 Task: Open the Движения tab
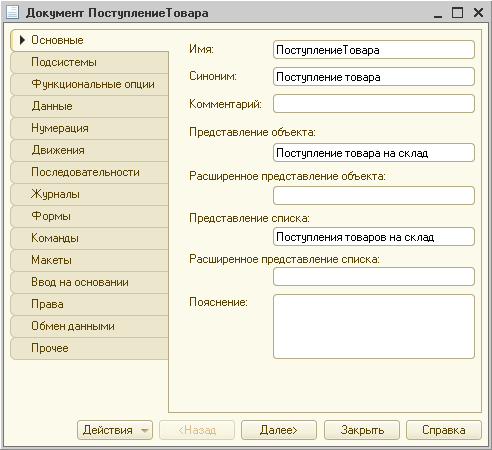point(89,150)
